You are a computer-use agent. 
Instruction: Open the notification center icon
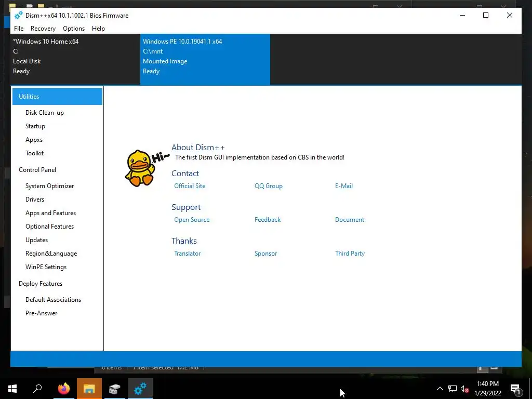[515, 389]
